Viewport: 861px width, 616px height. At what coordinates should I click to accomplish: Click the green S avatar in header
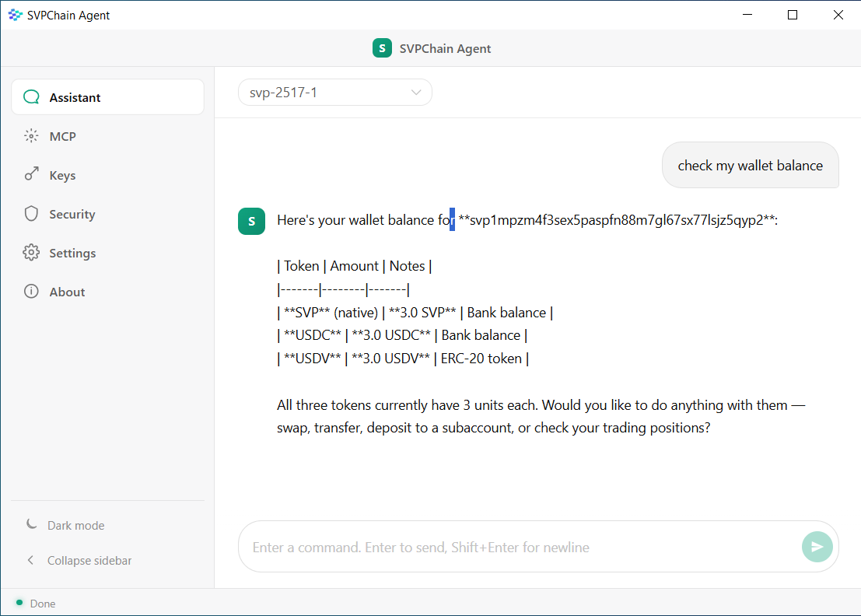(x=382, y=48)
